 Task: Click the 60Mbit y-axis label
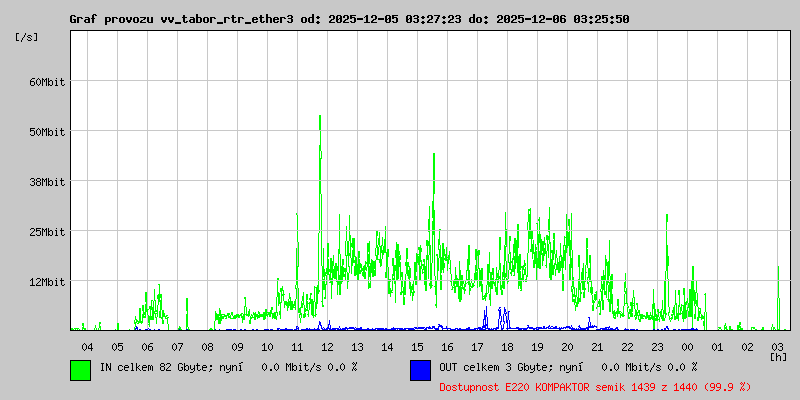pos(46,82)
